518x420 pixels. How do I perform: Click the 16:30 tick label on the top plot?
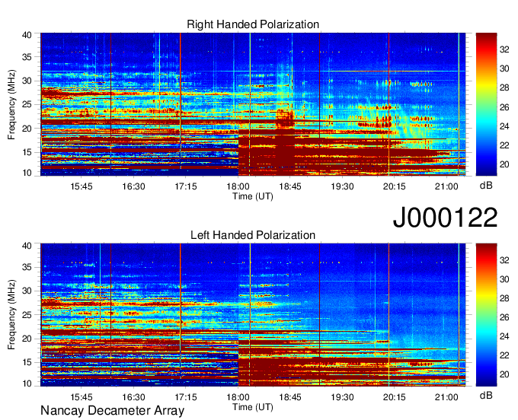click(133, 186)
